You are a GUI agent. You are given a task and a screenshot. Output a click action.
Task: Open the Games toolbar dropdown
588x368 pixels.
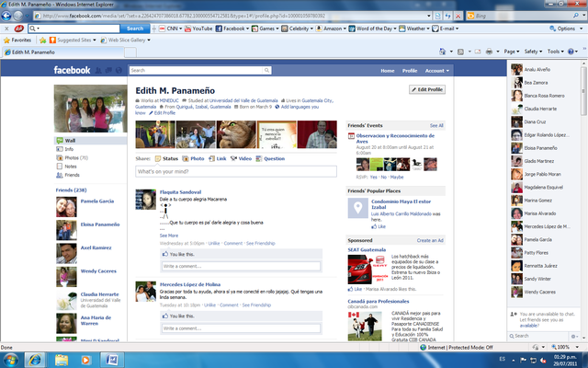coord(277,29)
